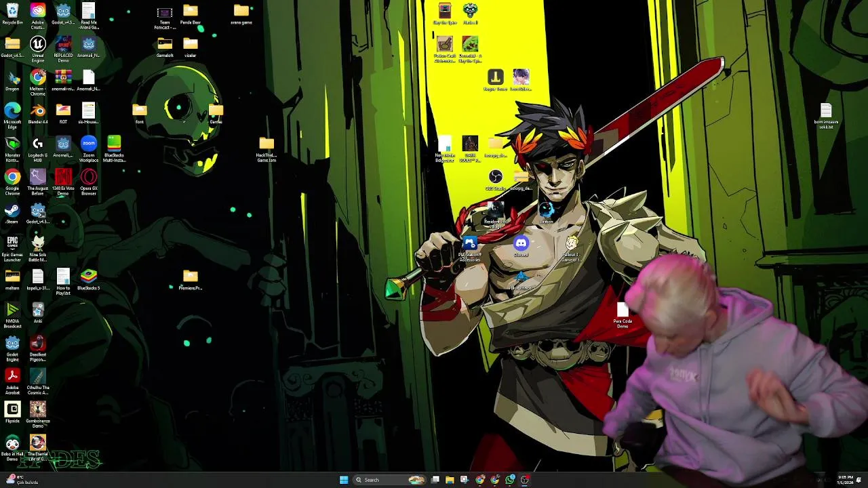
Task: Open the Discord desktop shortcut
Action: click(521, 246)
